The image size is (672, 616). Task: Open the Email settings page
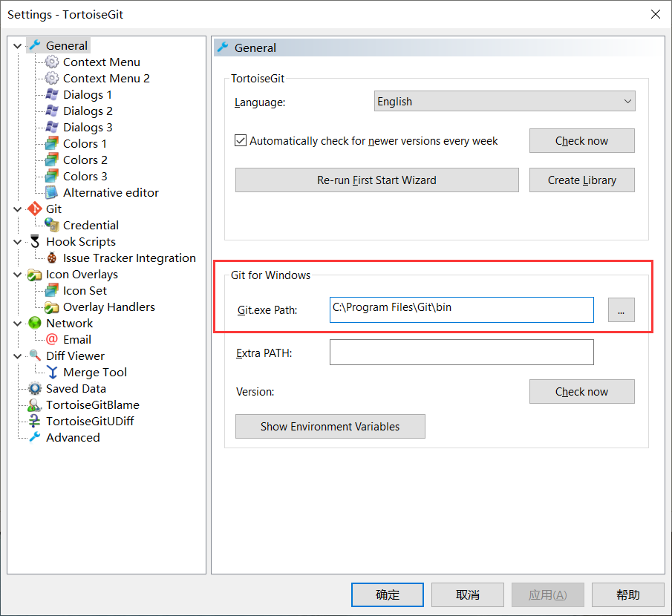pyautogui.click(x=77, y=340)
